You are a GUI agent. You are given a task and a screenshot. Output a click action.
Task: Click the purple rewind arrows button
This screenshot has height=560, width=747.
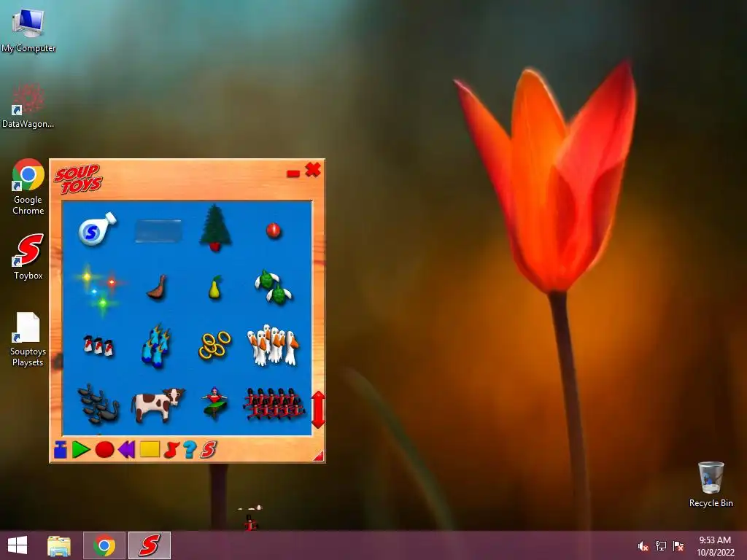[x=127, y=449]
